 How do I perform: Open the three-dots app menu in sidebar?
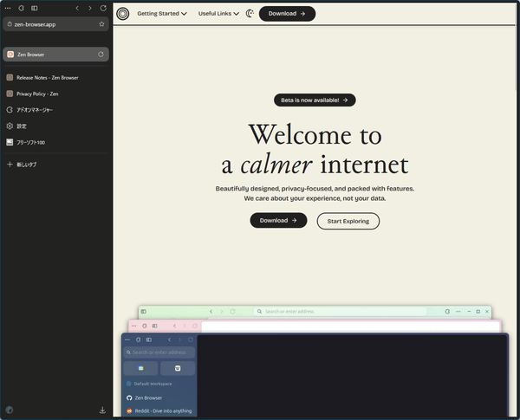8,8
